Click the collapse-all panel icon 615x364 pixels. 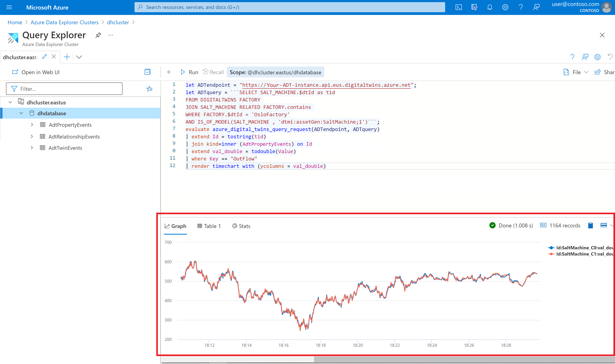148,72
